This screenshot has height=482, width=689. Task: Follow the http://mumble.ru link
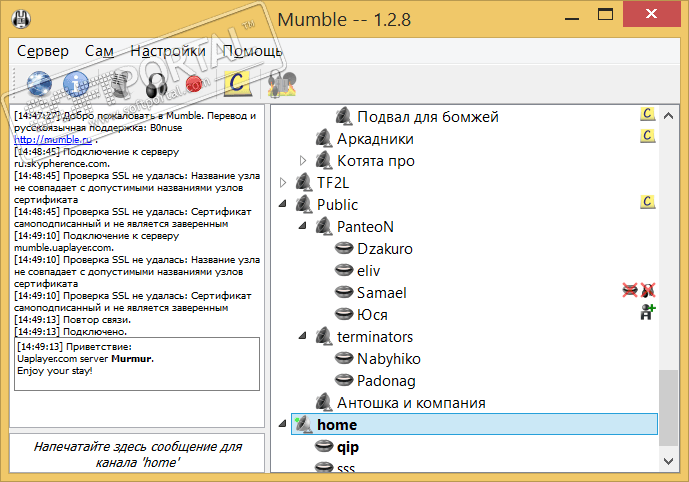[53, 140]
